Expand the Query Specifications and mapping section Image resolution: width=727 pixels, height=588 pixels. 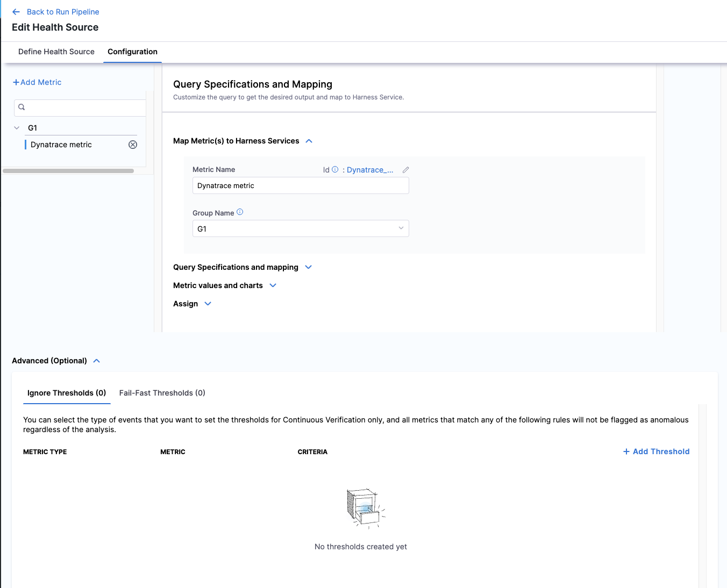point(308,267)
